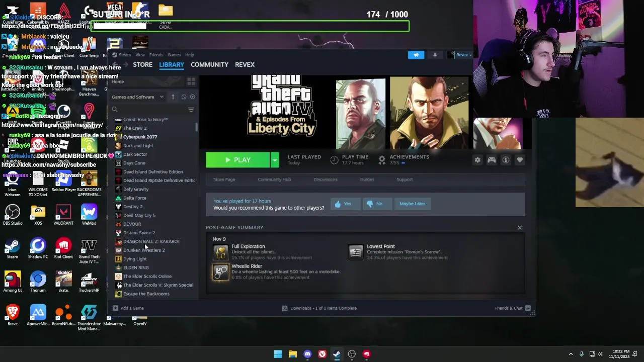
Task: Open Among Us desktop shortcut
Action: 13,282
